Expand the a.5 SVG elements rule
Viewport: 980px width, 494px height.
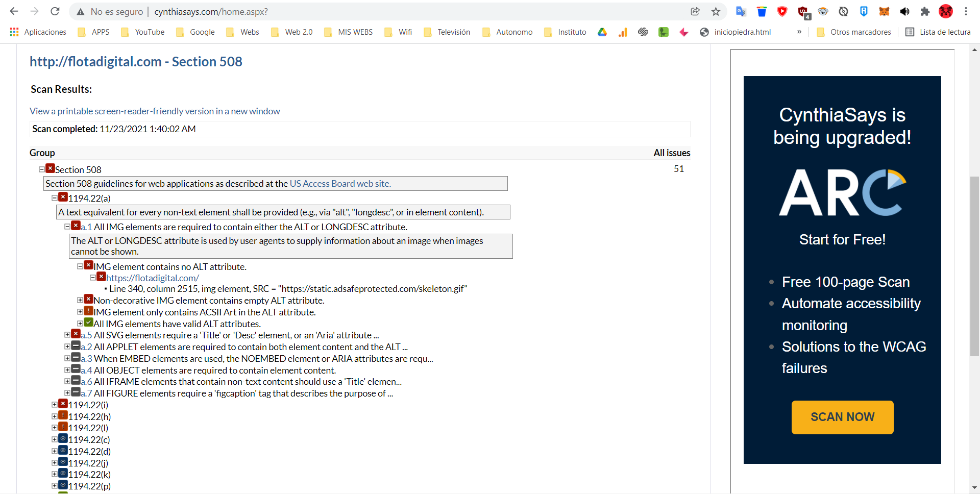click(x=67, y=335)
